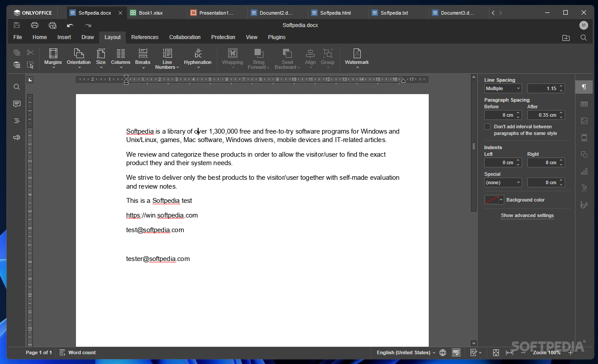Open the Background color swatch picker
598x364 pixels.
point(494,200)
